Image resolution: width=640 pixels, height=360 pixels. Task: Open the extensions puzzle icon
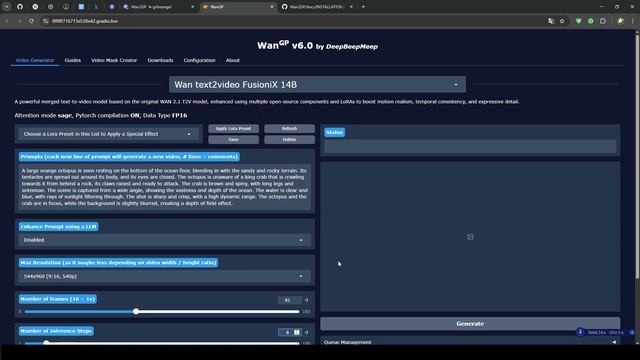[x=603, y=21]
